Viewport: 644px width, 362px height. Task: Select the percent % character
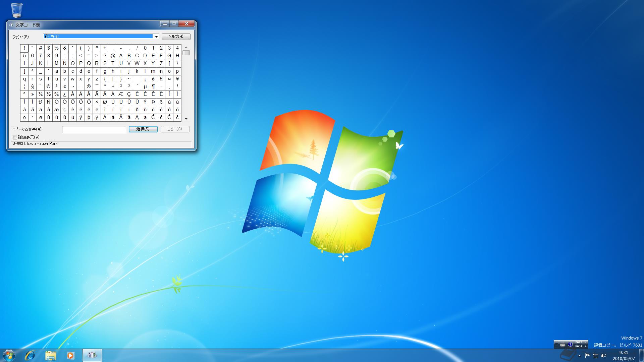pos(57,48)
